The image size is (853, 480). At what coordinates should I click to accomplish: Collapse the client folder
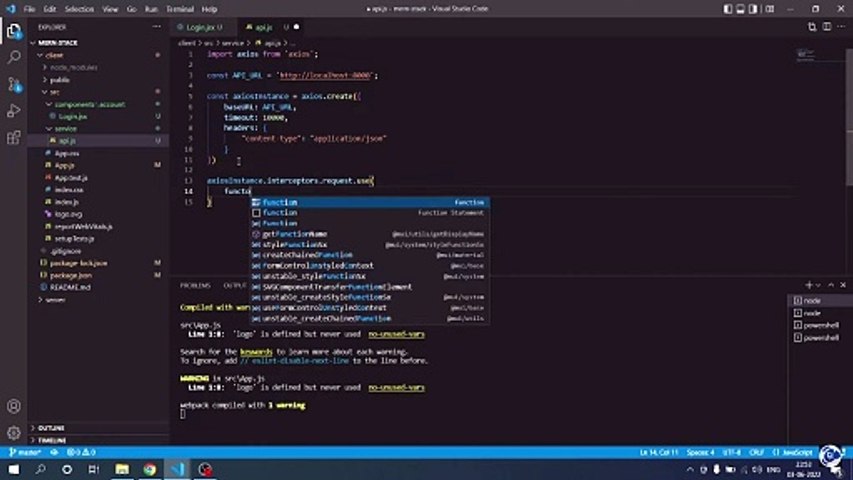[x=54, y=55]
